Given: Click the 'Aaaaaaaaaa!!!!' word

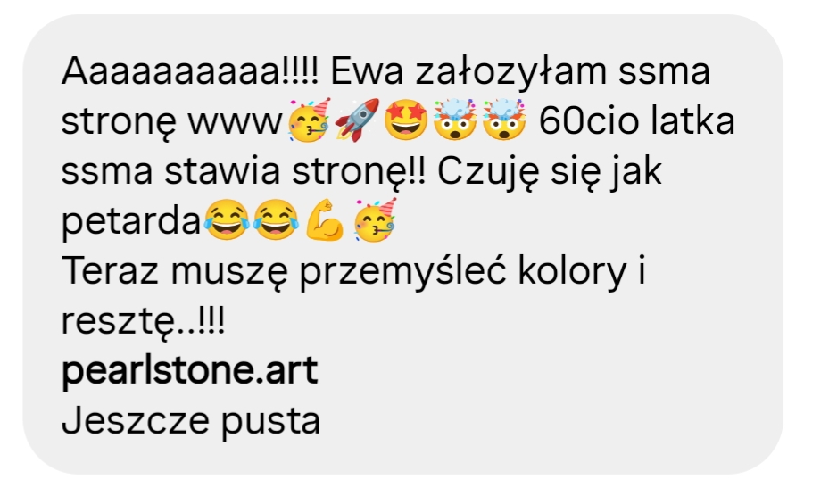Looking at the screenshot, I should (190, 70).
